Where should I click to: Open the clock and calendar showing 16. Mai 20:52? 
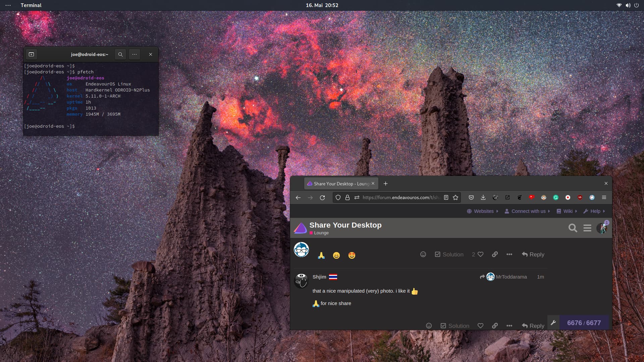[x=322, y=5]
